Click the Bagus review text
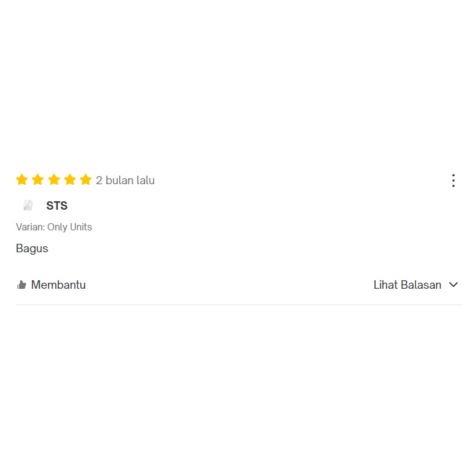Screen dimensions: 476x476 tap(32, 249)
